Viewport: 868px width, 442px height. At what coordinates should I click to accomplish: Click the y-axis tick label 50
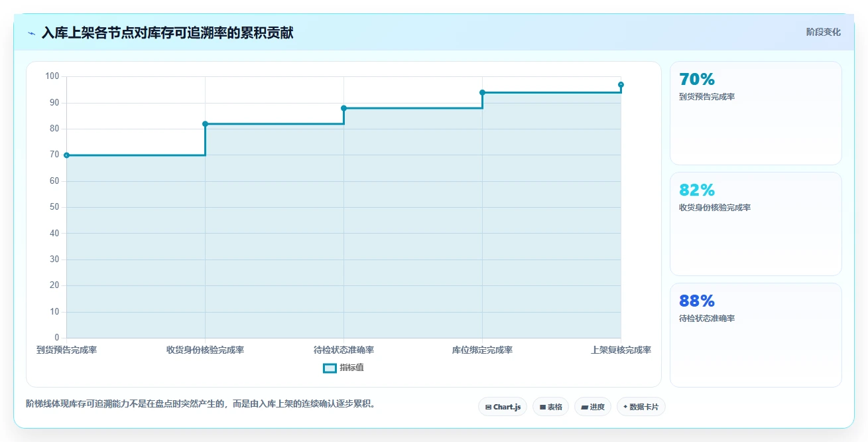[x=54, y=207]
